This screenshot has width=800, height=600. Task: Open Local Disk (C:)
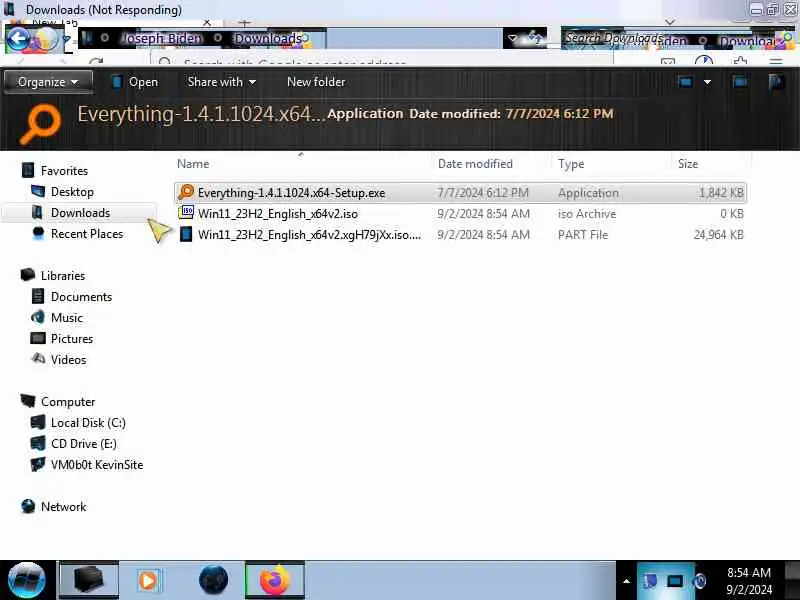tap(88, 422)
